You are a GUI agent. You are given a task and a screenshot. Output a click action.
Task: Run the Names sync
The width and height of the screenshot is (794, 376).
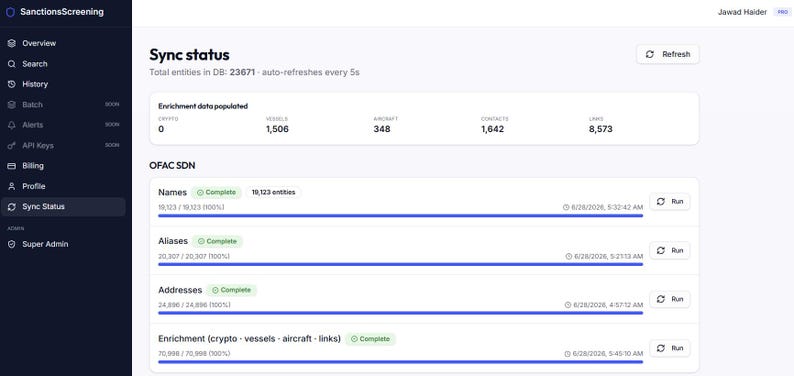click(x=669, y=201)
